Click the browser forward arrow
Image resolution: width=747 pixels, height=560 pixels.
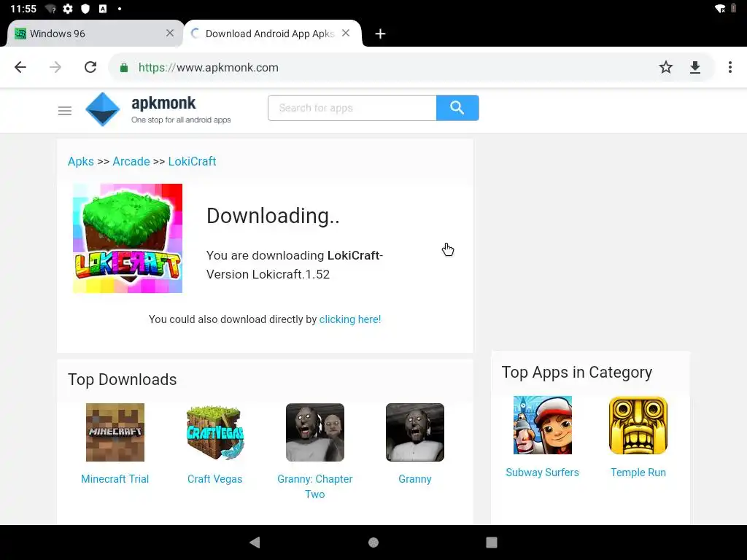(55, 67)
